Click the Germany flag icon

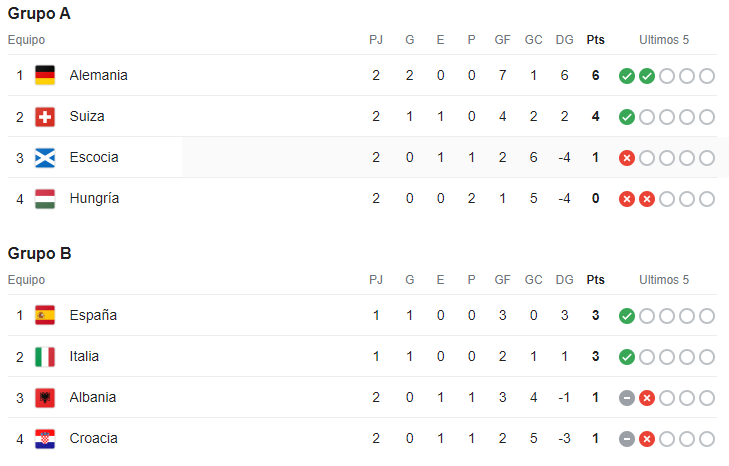coord(45,75)
